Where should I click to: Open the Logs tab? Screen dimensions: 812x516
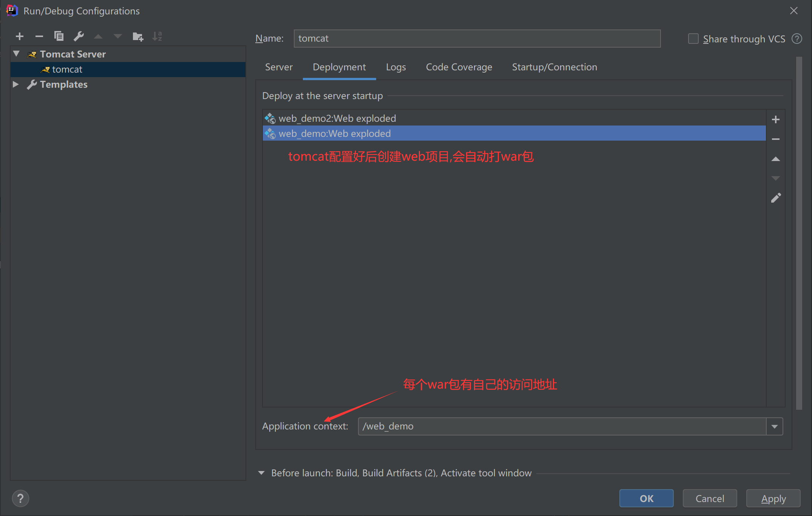396,67
